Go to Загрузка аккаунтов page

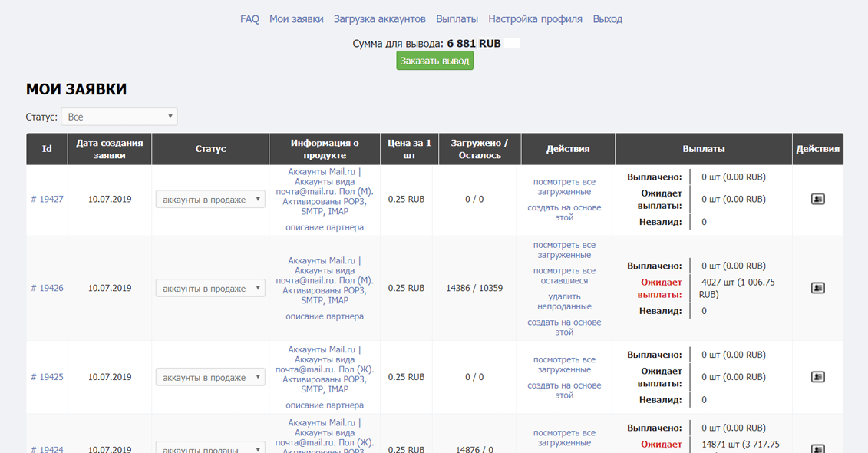coord(379,19)
